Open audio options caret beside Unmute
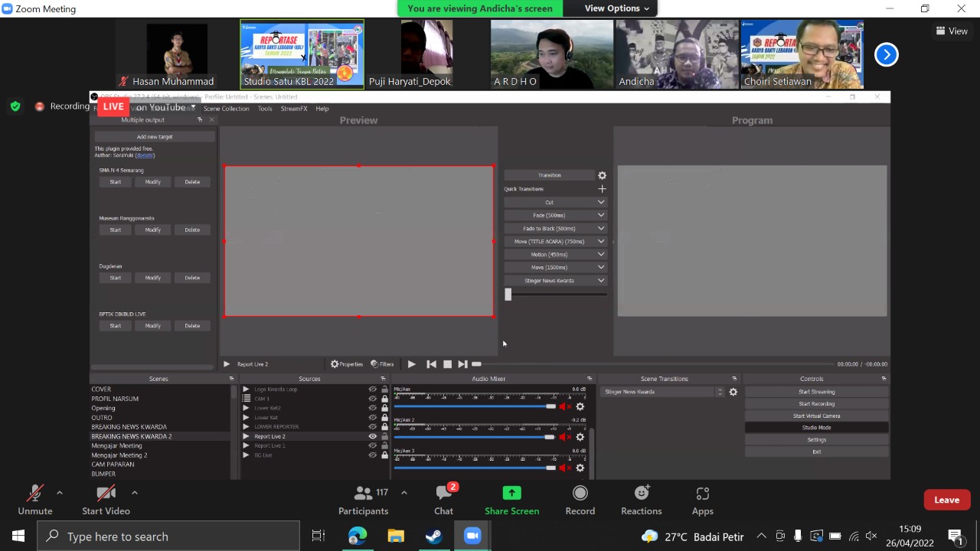The image size is (980, 551). 60,493
